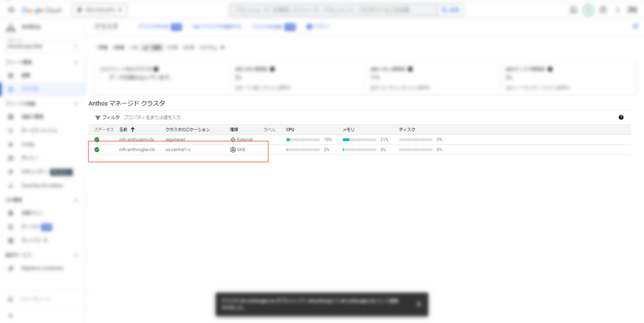
Task: Click the 10% CPU value
Action: click(328, 140)
